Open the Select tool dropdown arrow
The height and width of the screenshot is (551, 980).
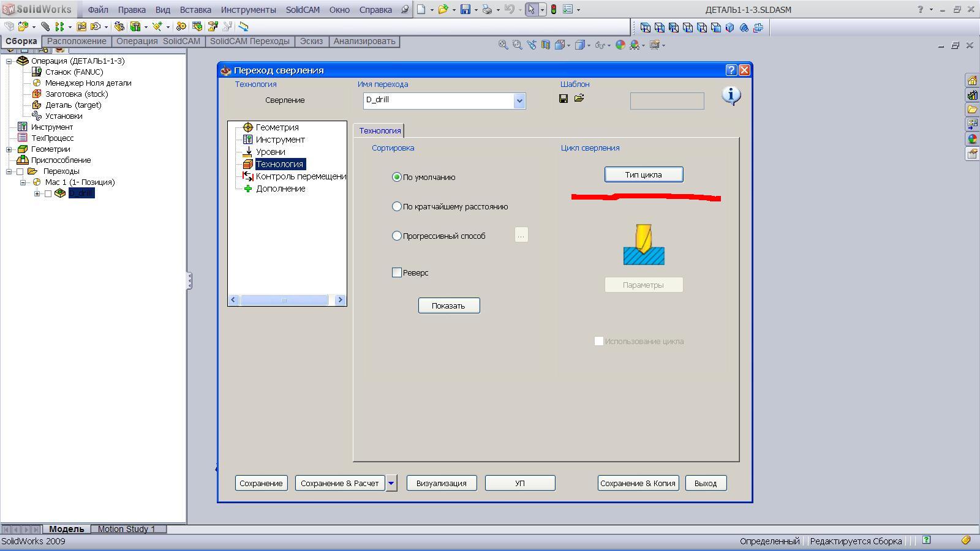pos(542,10)
